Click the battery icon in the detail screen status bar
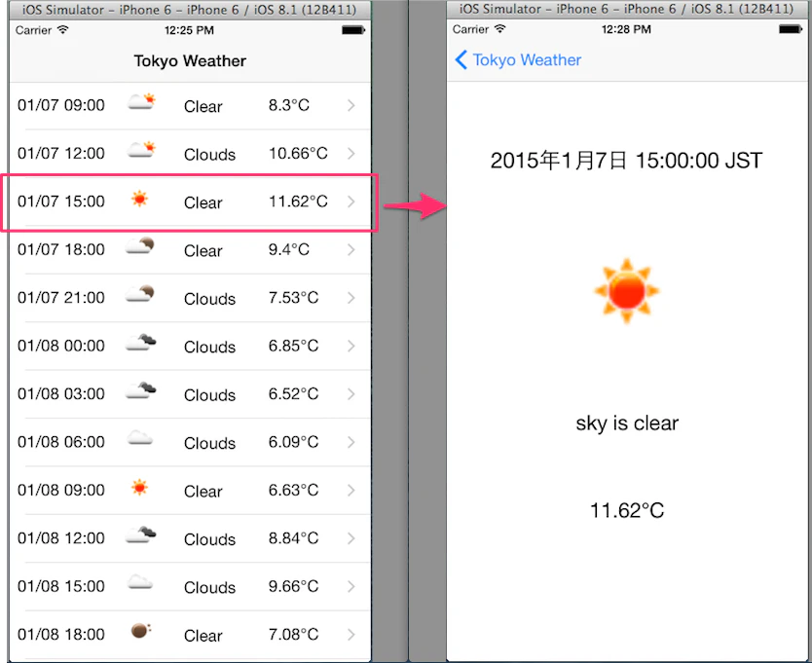The image size is (812, 663). point(791,29)
